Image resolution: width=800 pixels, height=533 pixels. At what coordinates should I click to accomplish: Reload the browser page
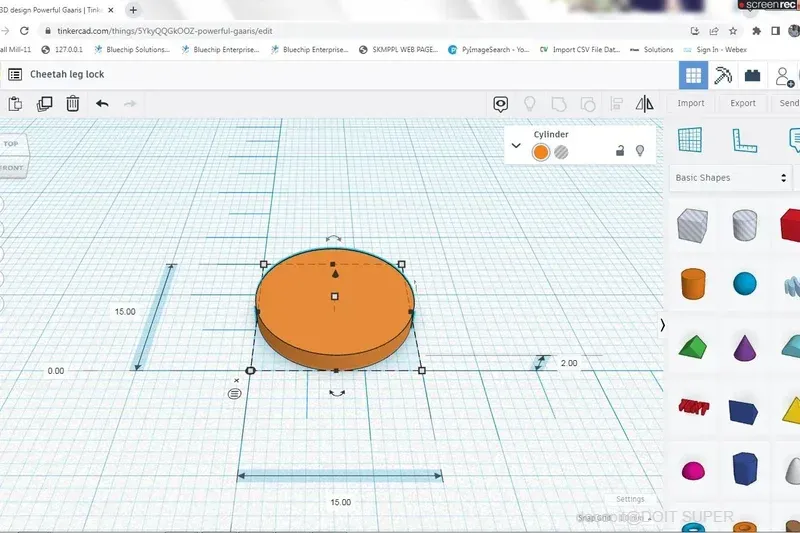click(x=24, y=31)
